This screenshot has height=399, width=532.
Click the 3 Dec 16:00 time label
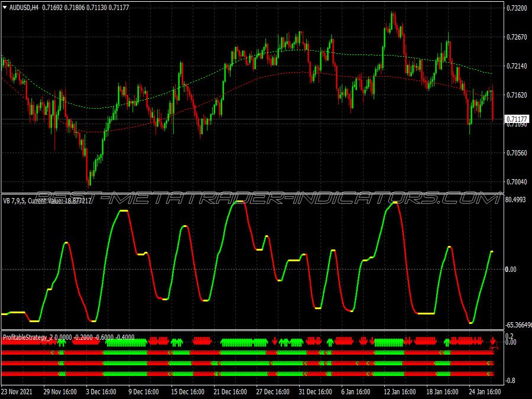coord(101,391)
